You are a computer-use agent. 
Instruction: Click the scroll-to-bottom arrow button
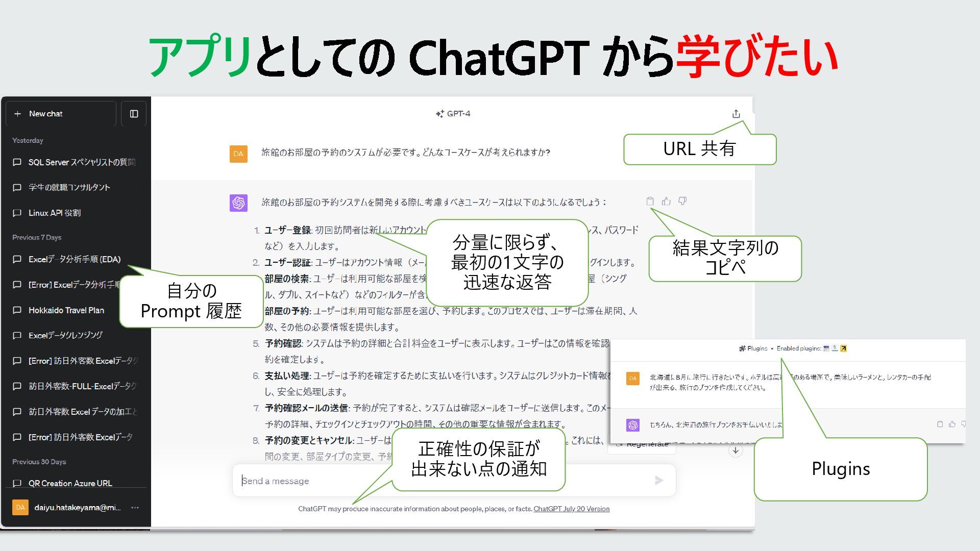pos(735,450)
